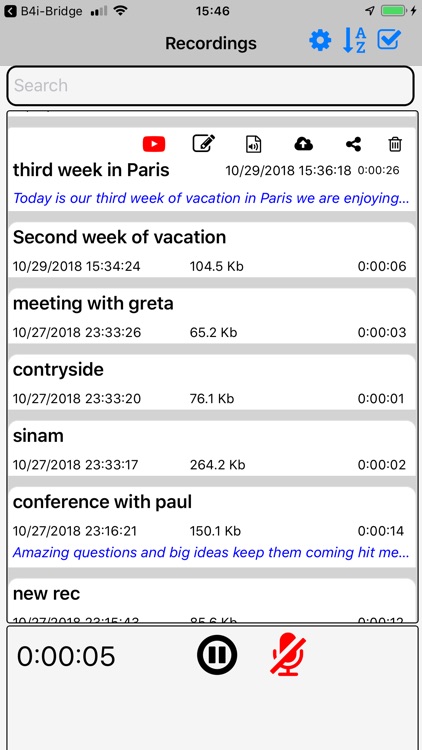Edit the third week in Paris recording
The height and width of the screenshot is (750, 422).
click(204, 143)
